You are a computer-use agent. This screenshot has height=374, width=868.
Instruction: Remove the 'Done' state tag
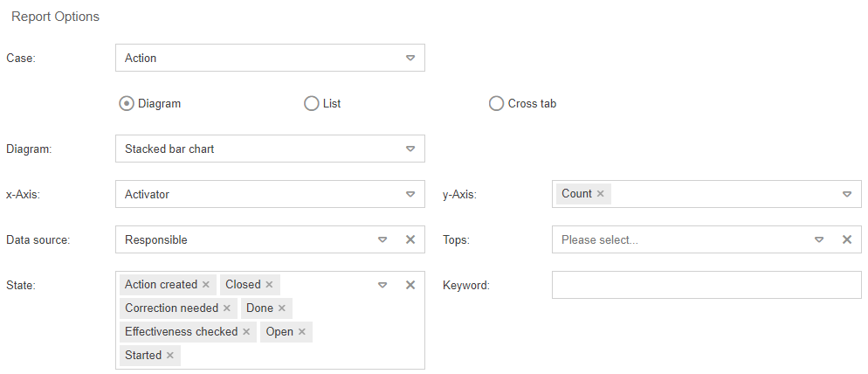281,308
